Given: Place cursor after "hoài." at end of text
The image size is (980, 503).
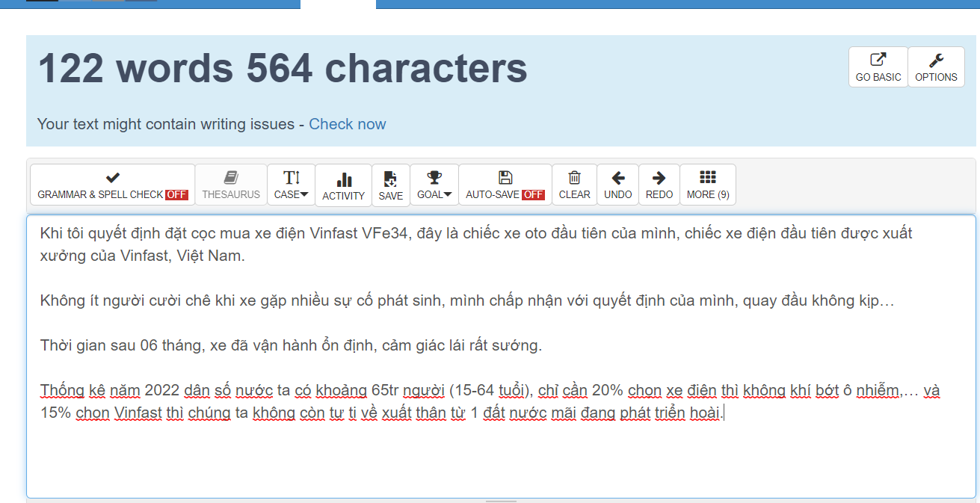Looking at the screenshot, I should pyautogui.click(x=724, y=413).
